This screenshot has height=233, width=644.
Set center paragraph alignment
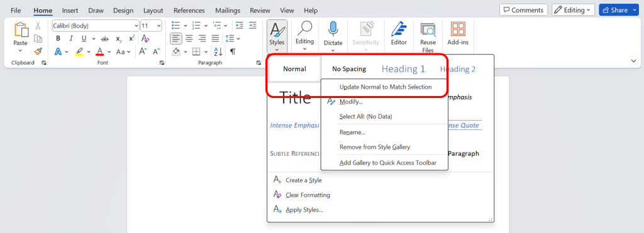(x=189, y=38)
